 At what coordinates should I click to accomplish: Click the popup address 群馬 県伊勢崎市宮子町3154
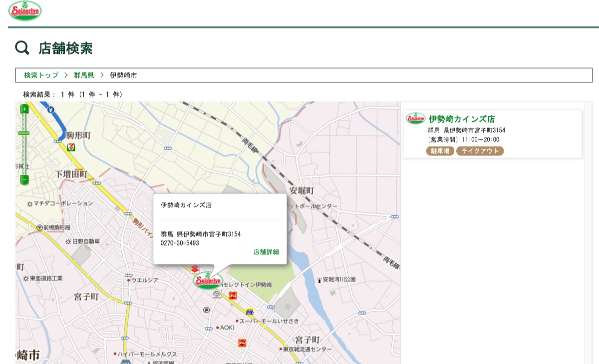(x=201, y=234)
